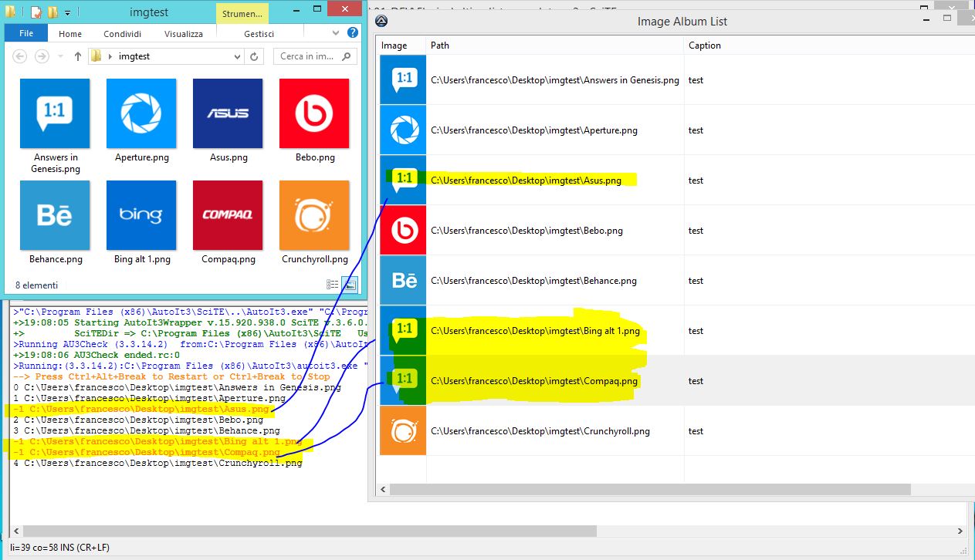Switch Explorer to details view
This screenshot has height=560, width=975.
click(333, 285)
